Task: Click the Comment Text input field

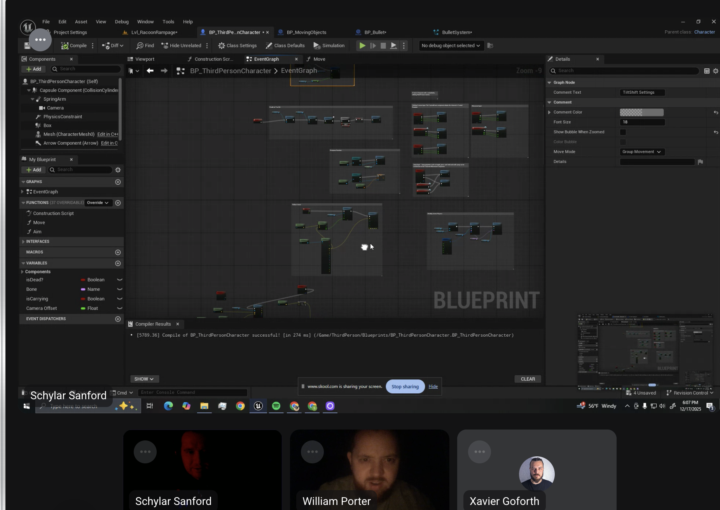Action: tap(641, 92)
